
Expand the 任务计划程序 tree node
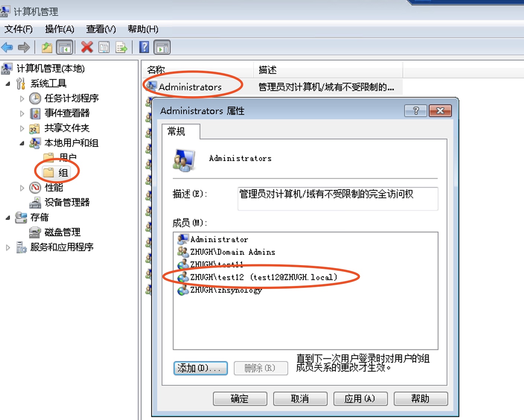point(22,99)
